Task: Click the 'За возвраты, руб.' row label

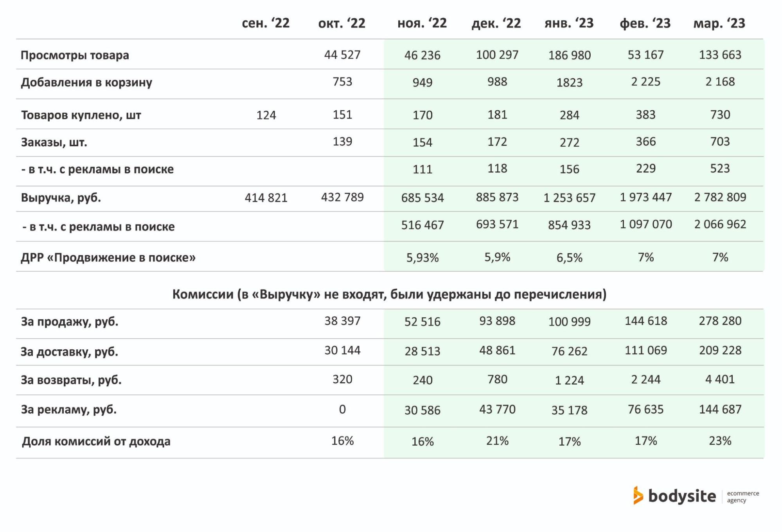Action: (71, 380)
